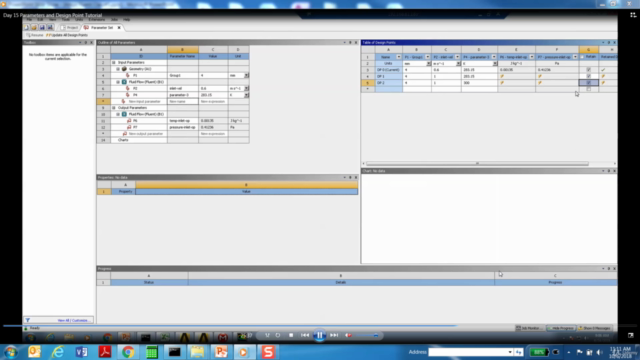Open Google Chrome from the Windows taskbar
640x360 pixels.
click(x=128, y=352)
